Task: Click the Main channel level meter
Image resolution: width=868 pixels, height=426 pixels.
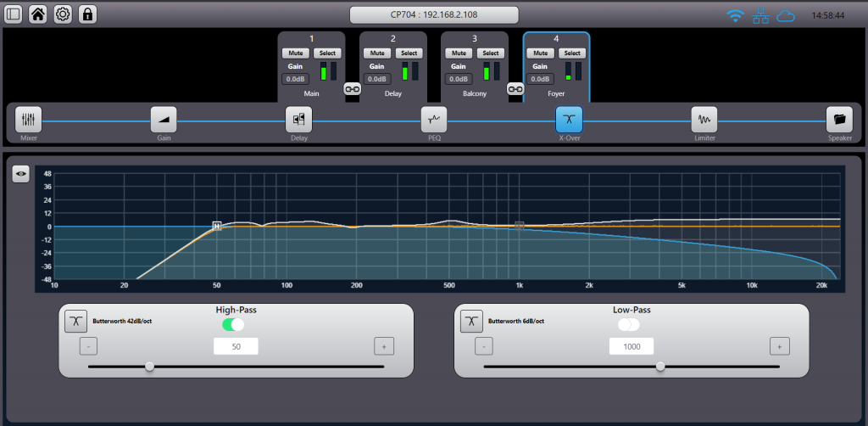Action: point(329,71)
